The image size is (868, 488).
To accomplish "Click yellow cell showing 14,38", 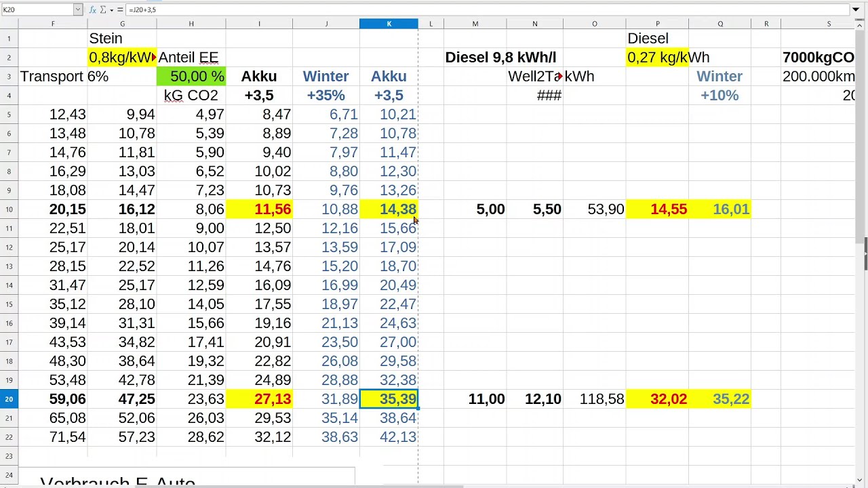I will pos(389,209).
